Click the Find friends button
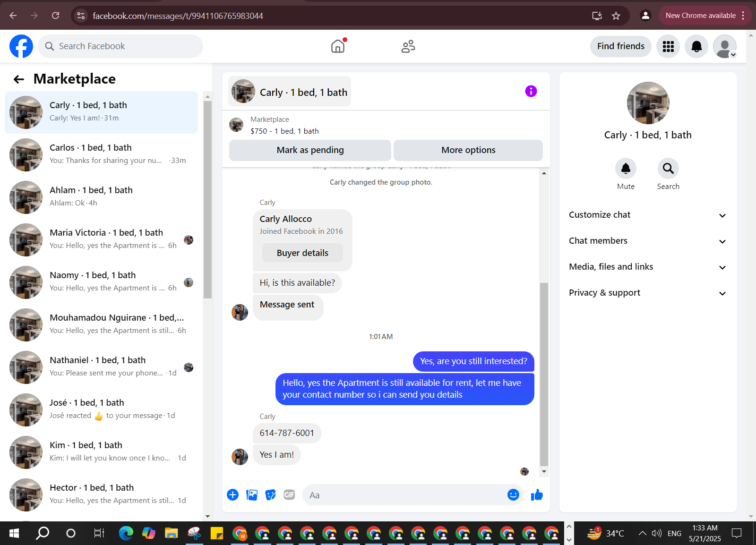 click(620, 46)
